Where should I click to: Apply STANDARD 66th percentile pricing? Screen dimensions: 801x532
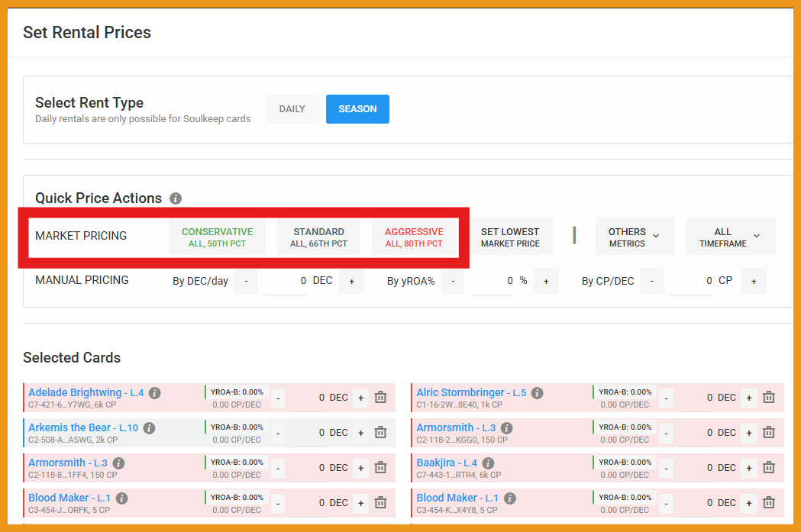[318, 237]
